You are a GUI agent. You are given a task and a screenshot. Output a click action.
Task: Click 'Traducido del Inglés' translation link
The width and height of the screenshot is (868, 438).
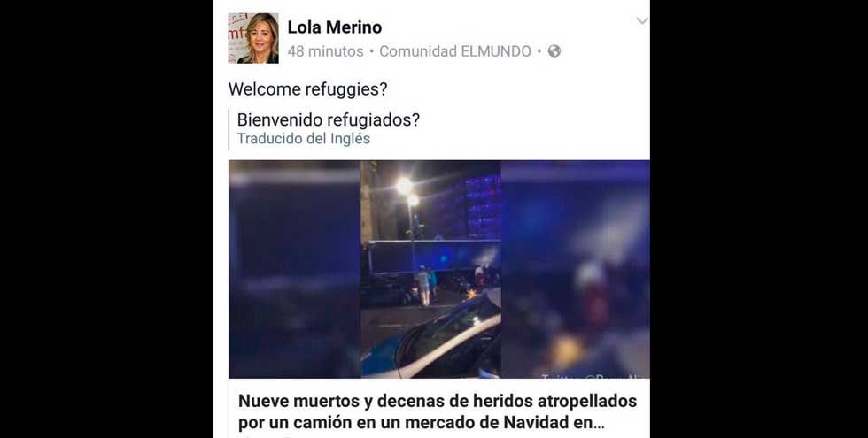pos(303,138)
